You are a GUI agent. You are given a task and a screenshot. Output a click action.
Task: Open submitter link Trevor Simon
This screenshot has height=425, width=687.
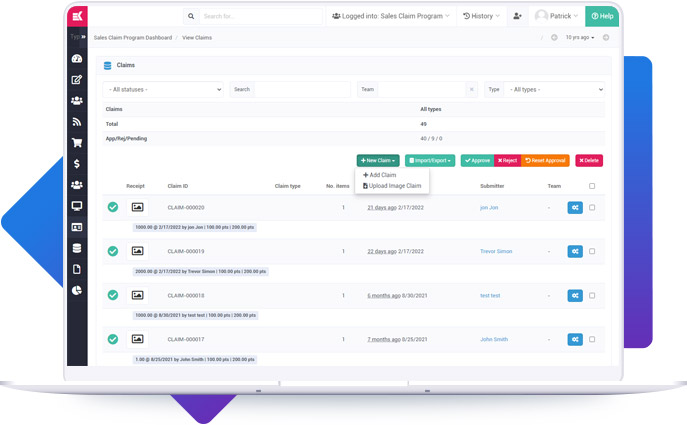[x=496, y=251]
